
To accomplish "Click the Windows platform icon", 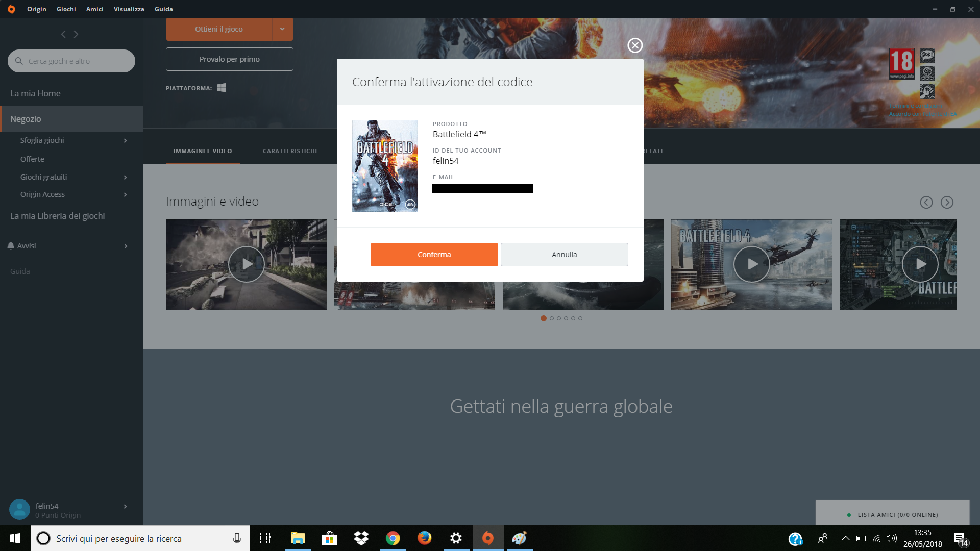I will (222, 88).
